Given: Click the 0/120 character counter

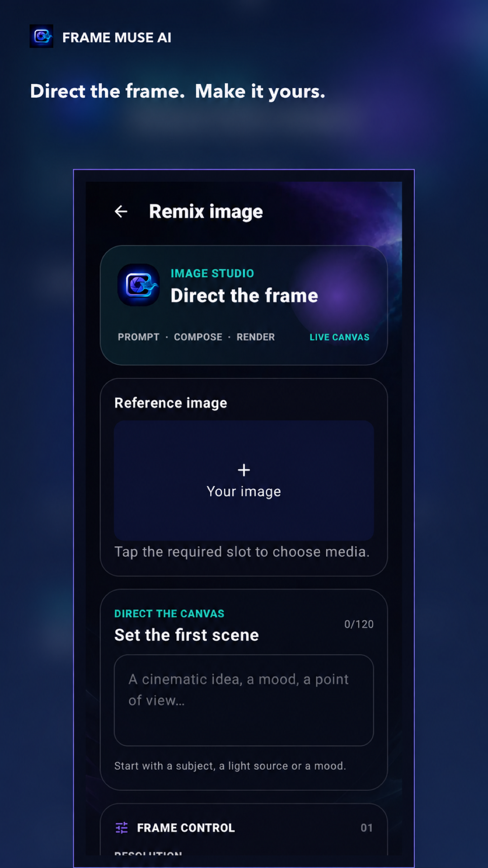Looking at the screenshot, I should coord(359,624).
